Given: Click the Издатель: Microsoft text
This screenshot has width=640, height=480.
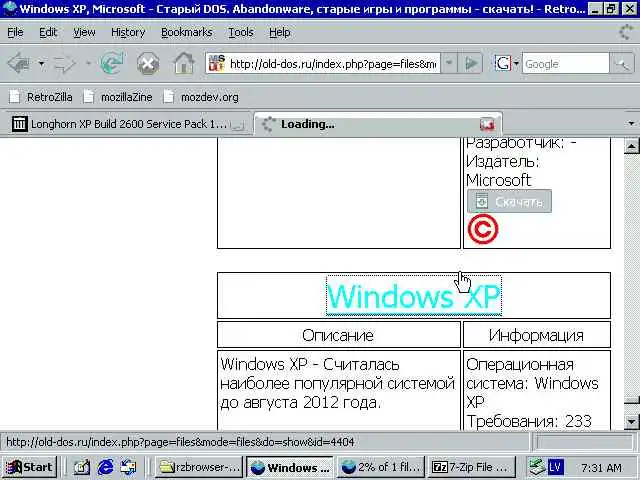Looking at the screenshot, I should coord(502,171).
